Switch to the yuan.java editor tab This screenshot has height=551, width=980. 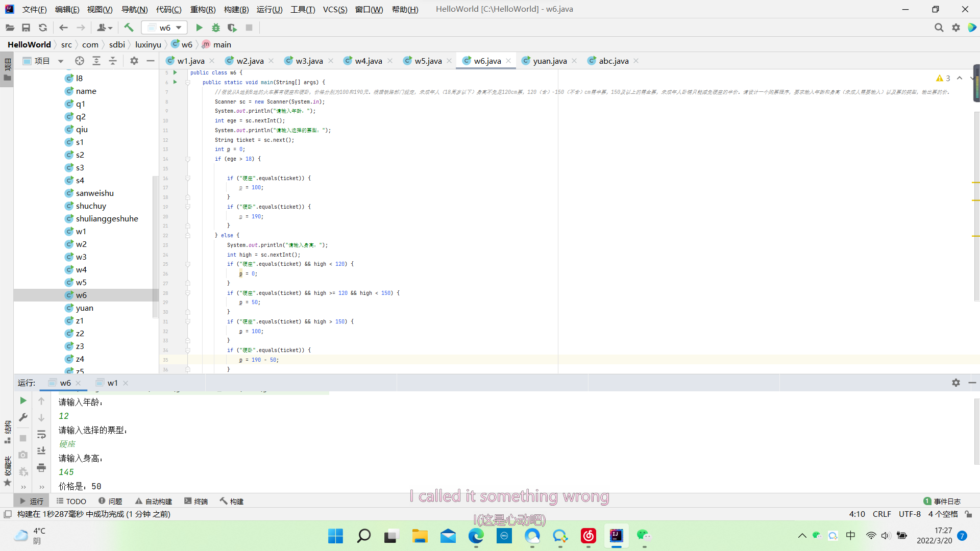coord(549,61)
